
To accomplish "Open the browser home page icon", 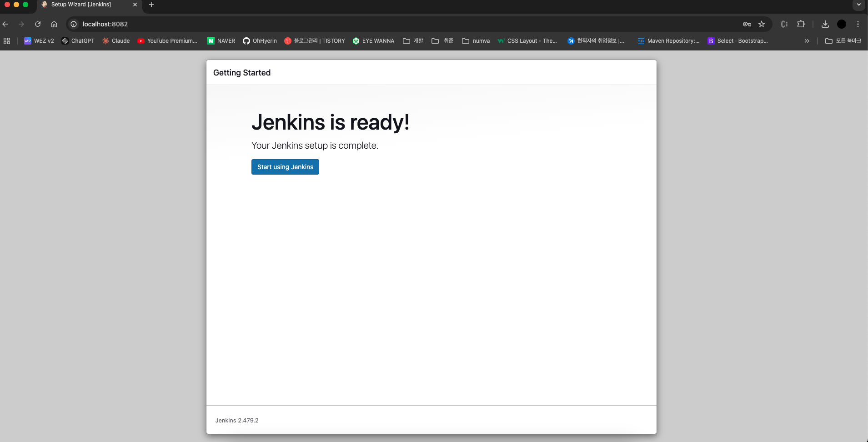I will [54, 24].
